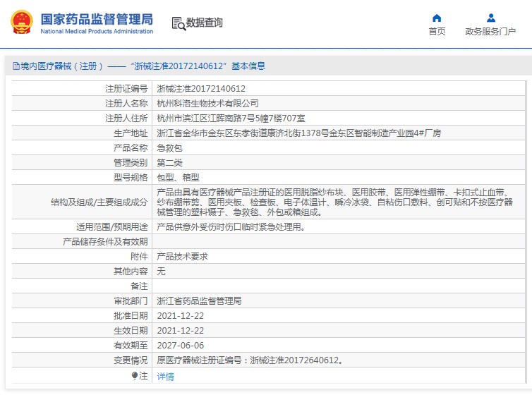The width and height of the screenshot is (532, 395).
Task: Click the 变更情况 original registration number text
Action: [x=250, y=360]
